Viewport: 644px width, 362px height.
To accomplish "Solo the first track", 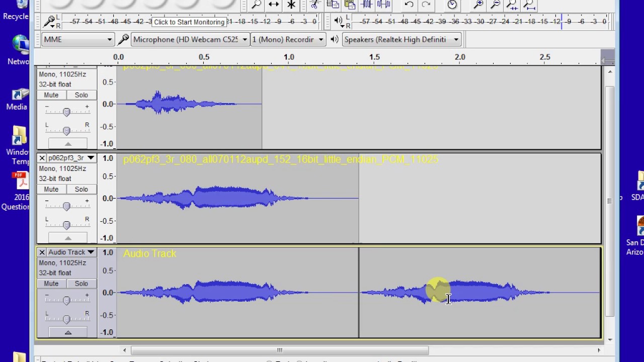I will coord(81,95).
